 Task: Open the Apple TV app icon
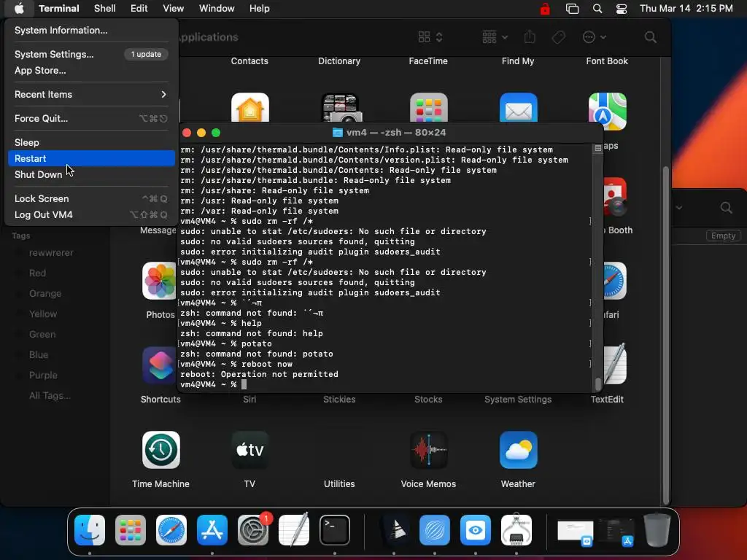pyautogui.click(x=249, y=449)
